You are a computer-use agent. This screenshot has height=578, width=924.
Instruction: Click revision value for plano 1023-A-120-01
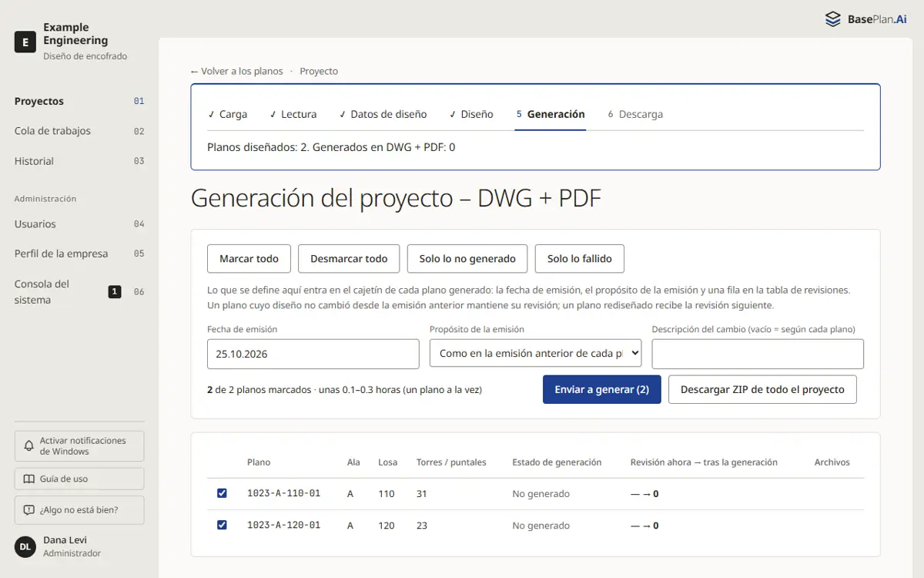tap(644, 526)
